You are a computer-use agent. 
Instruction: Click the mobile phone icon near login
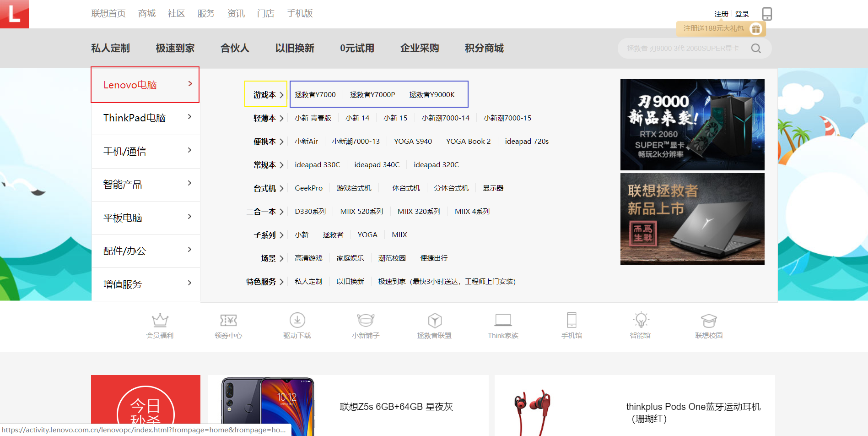coord(767,14)
